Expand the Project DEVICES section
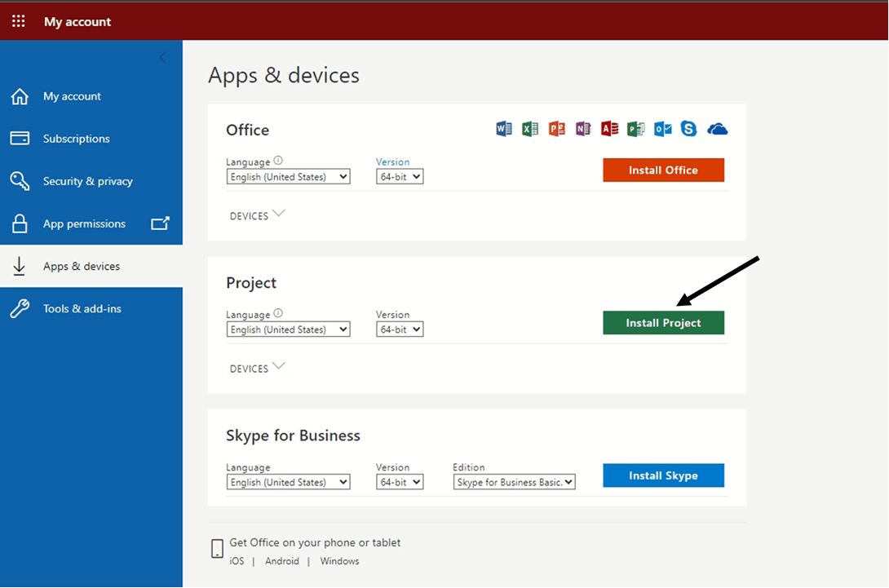The width and height of the screenshot is (889, 588). click(257, 368)
